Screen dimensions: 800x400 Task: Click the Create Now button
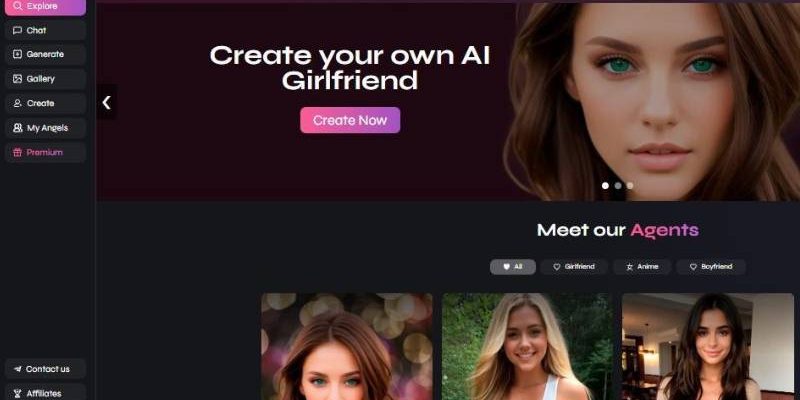pyautogui.click(x=350, y=120)
